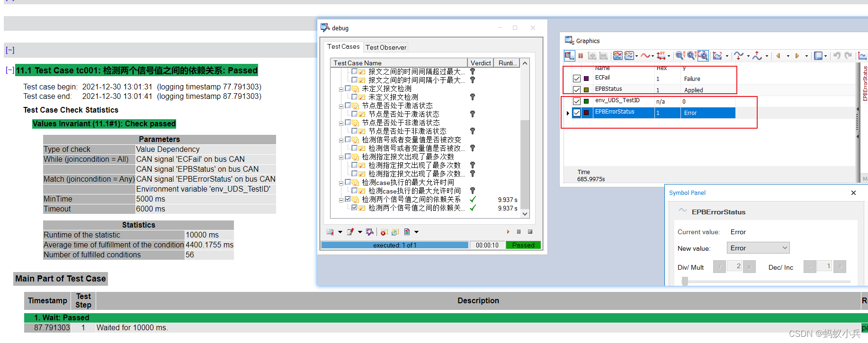Open dropdown next to green document icon
Image resolution: width=868 pixels, height=343 pixels.
pos(416,232)
